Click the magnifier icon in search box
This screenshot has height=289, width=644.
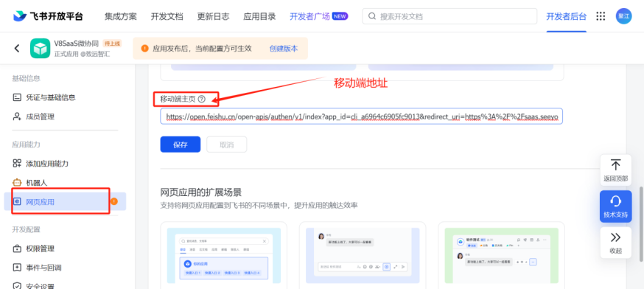pos(372,16)
